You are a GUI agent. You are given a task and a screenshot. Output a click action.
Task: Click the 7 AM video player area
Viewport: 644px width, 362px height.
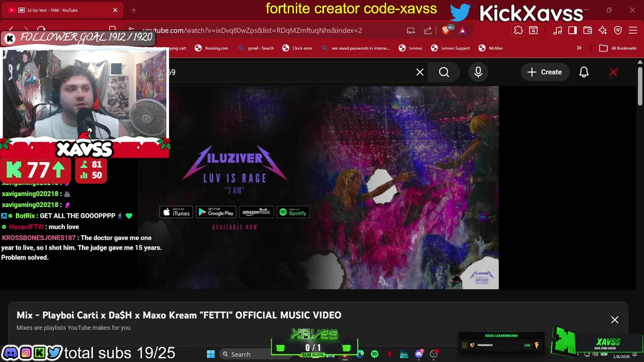318,188
